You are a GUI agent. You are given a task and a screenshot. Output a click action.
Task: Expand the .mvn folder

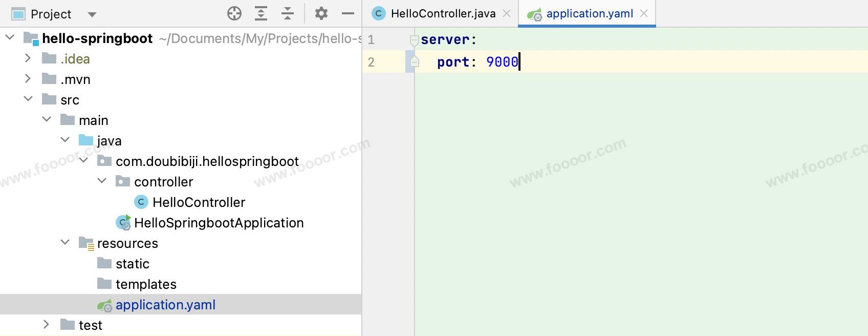click(x=28, y=79)
